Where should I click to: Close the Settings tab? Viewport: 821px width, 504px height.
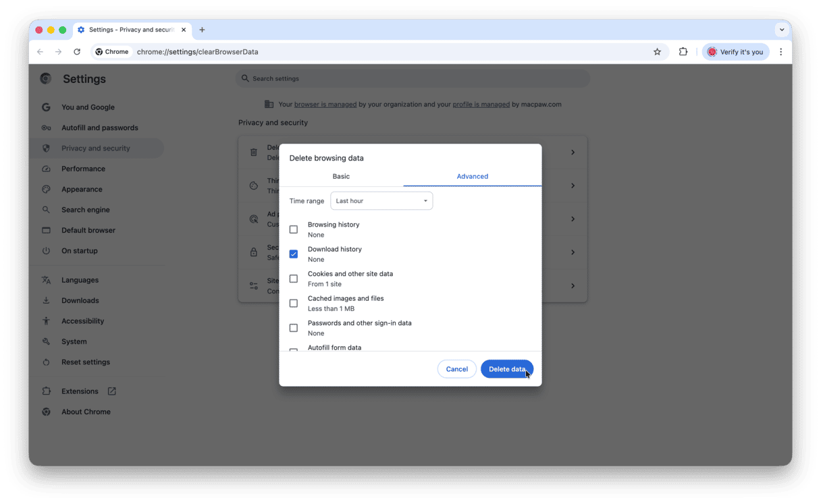pyautogui.click(x=184, y=30)
